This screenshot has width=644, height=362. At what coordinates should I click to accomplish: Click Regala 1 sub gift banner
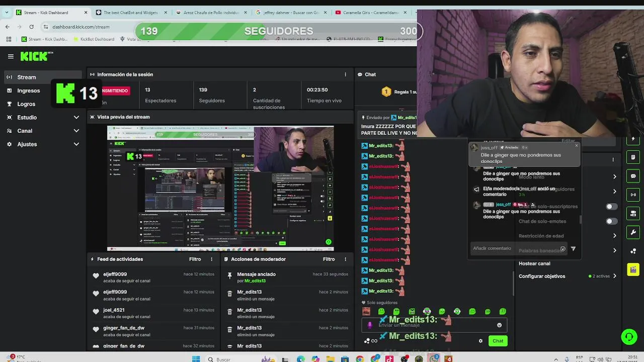[399, 92]
